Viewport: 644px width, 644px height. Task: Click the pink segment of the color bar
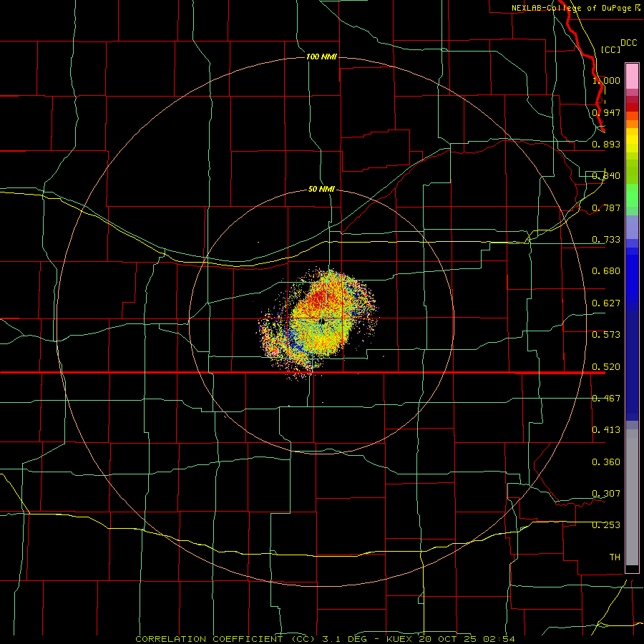pos(632,77)
